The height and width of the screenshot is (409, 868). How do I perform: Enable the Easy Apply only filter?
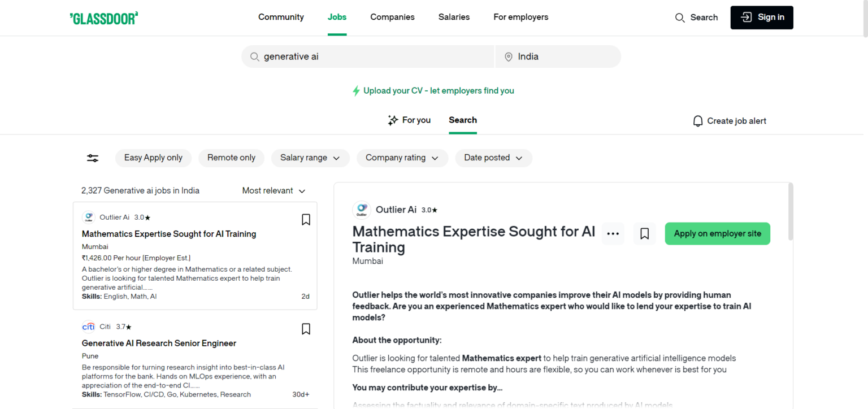tap(153, 158)
